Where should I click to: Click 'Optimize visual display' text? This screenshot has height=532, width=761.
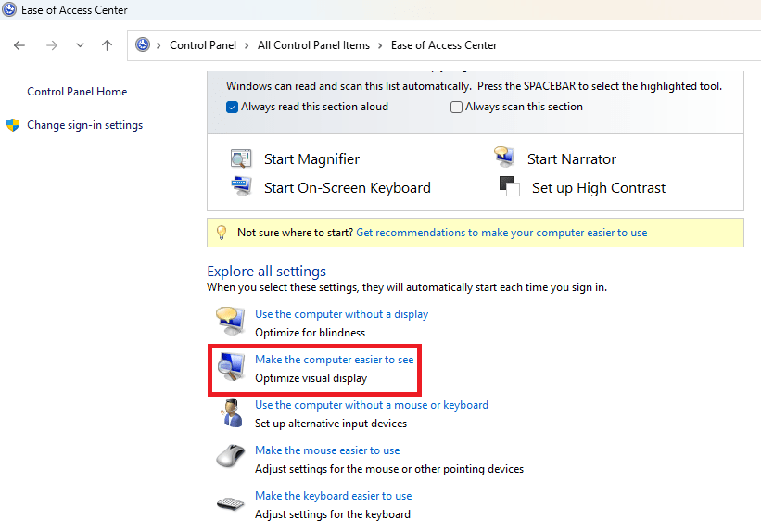pos(311,378)
